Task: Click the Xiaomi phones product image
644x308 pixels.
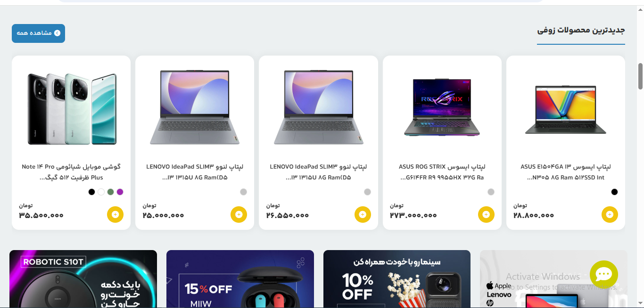Action: 71,109
